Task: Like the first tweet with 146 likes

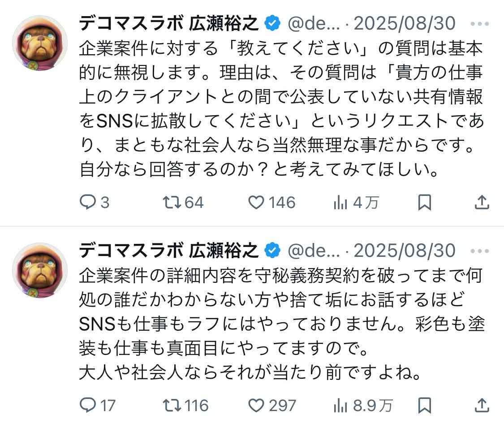Action: click(257, 203)
